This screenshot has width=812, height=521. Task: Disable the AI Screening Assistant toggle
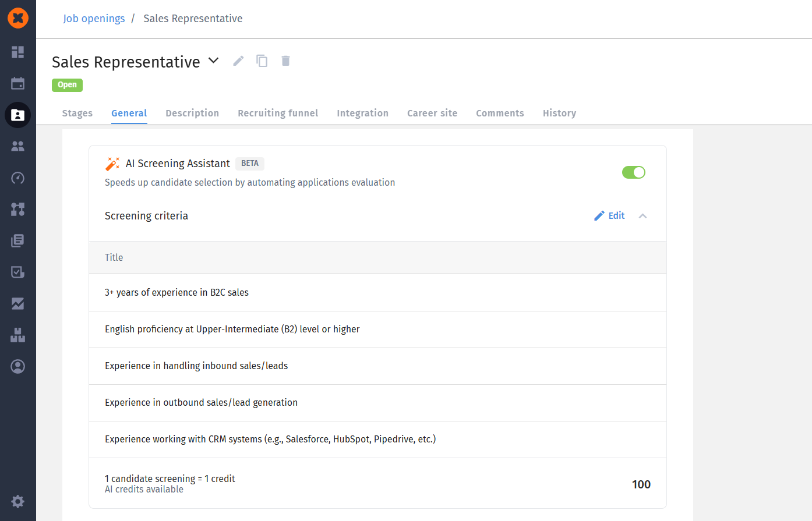(x=633, y=172)
